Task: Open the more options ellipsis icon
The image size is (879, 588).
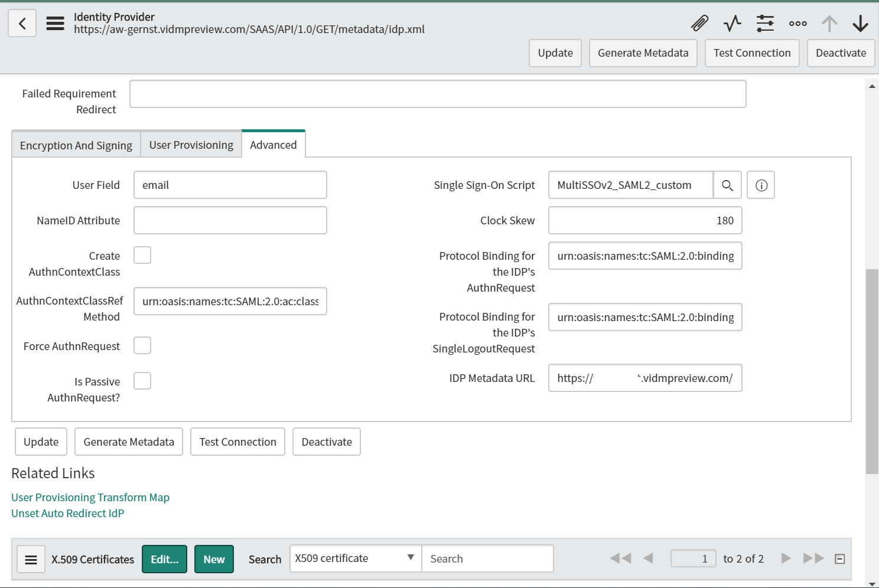Action: coord(797,24)
